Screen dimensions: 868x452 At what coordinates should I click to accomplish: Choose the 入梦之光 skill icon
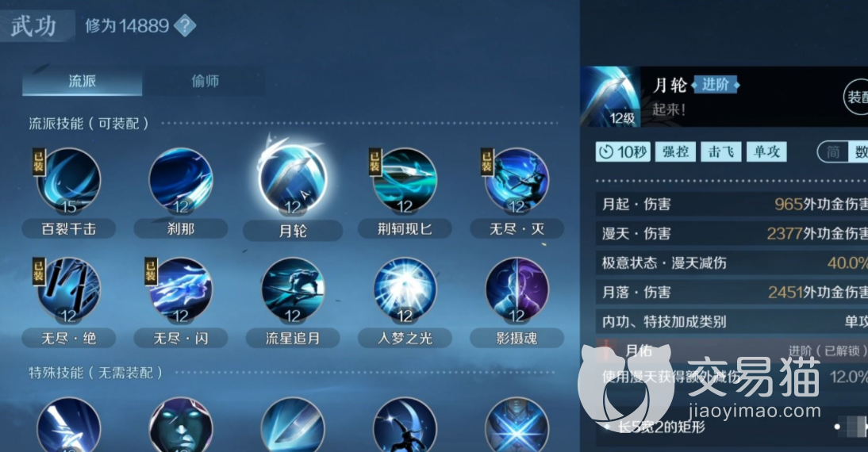[405, 290]
